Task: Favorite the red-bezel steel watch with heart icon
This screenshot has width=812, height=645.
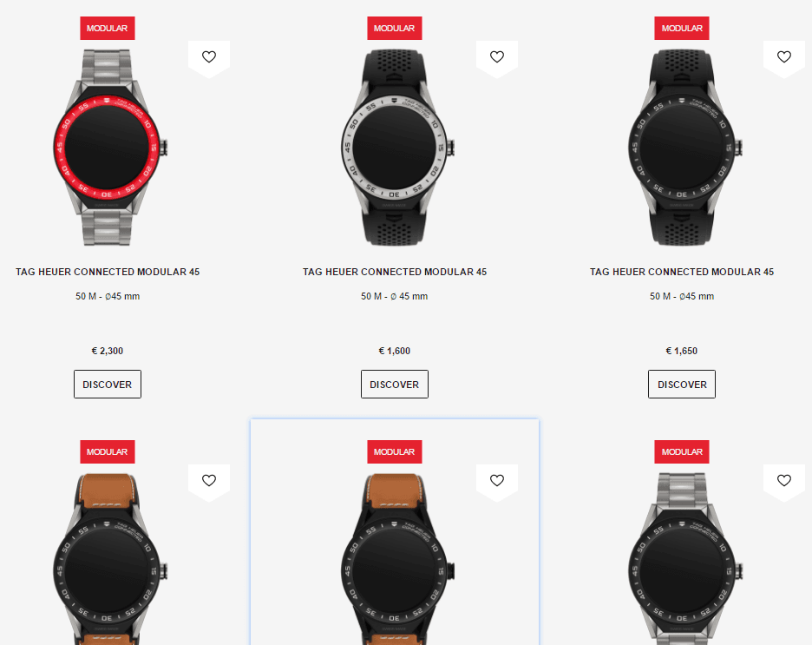Action: (x=209, y=57)
